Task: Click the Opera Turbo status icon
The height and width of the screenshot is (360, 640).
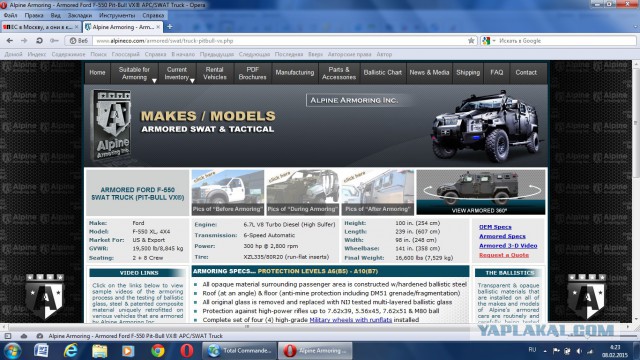Action: pyautogui.click(x=40, y=336)
